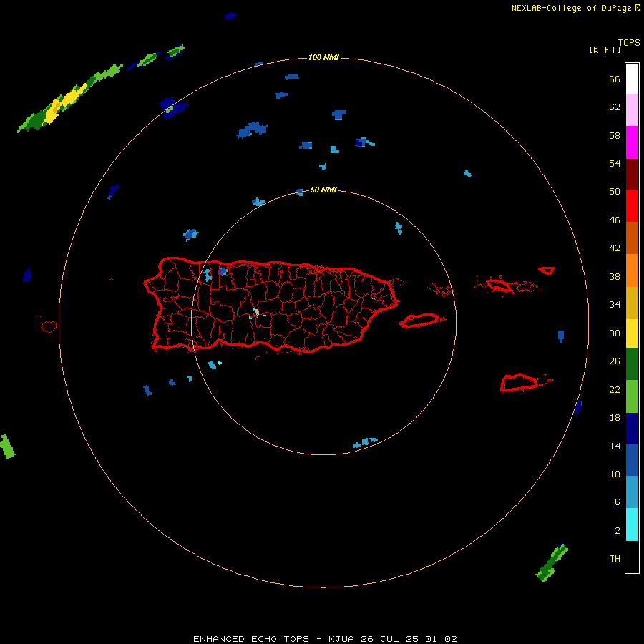Click the '42' legend value

(615, 248)
